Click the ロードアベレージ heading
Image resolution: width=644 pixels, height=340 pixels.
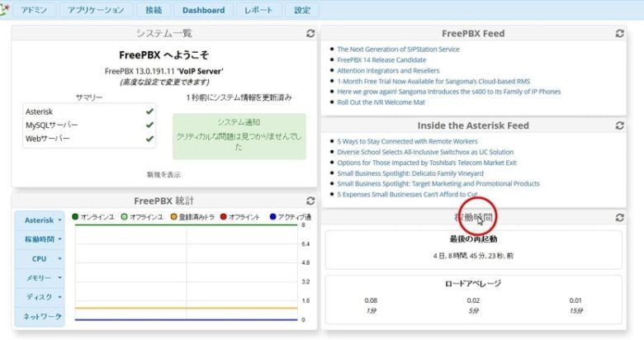point(473,283)
